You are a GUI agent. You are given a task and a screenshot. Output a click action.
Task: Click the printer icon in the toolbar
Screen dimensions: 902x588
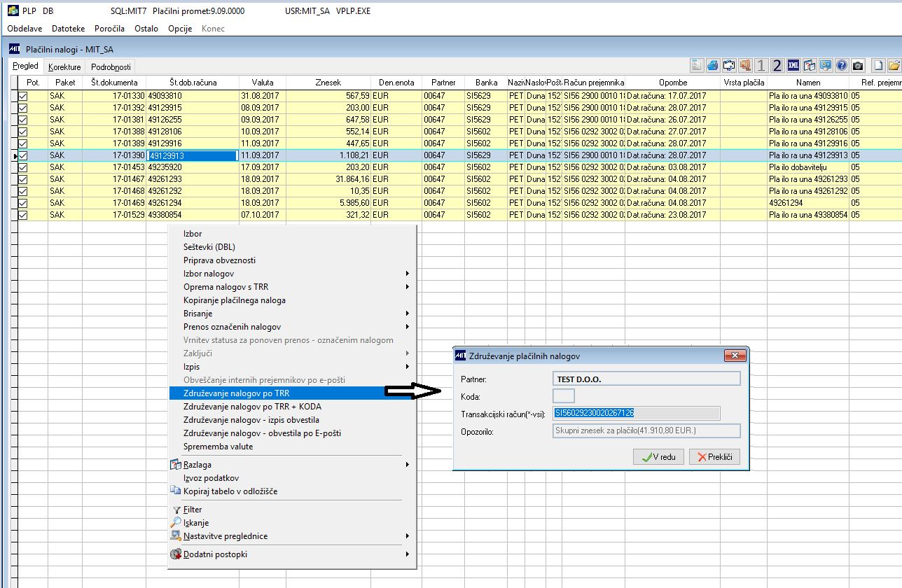point(713,66)
